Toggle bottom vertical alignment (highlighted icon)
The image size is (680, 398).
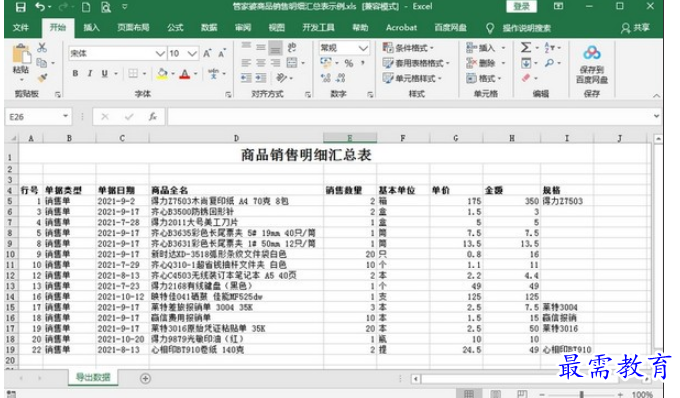coord(275,48)
